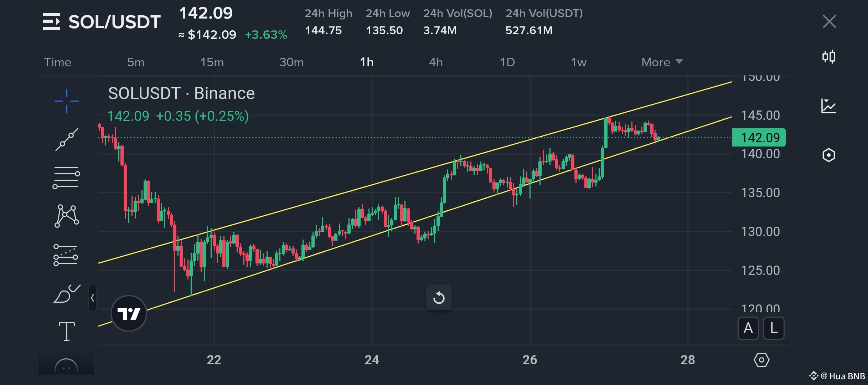Switch to the 15m timeframe
The image size is (868, 385).
(x=212, y=62)
